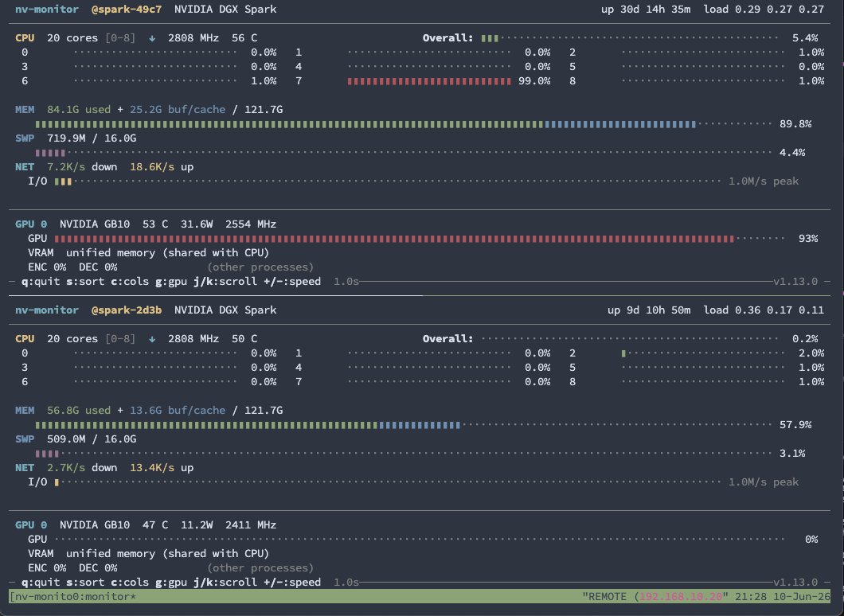Click the swap usage bar showing 3.1%
Image resolution: width=844 pixels, height=616 pixels.
click(x=404, y=454)
